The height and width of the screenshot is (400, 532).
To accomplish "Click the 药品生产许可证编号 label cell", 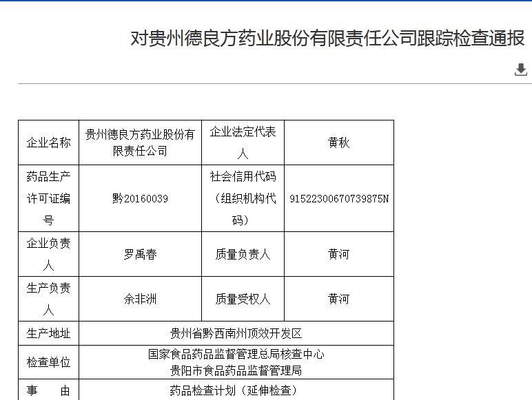I will click(48, 199).
